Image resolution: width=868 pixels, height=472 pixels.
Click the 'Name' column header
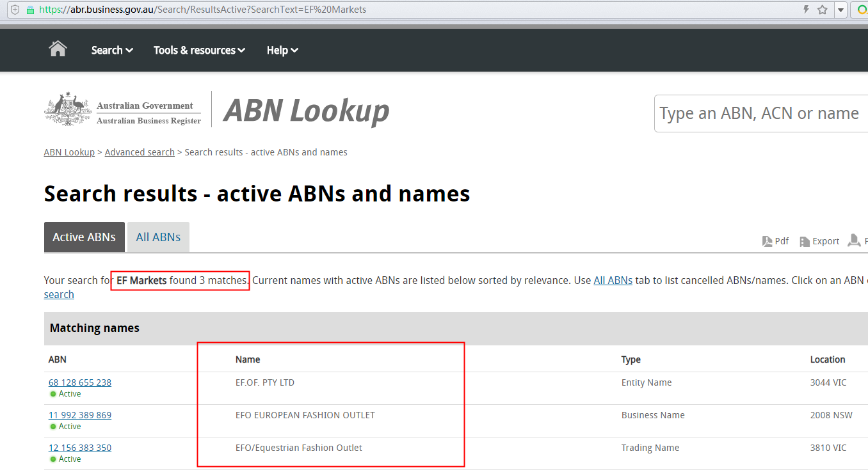click(x=248, y=359)
